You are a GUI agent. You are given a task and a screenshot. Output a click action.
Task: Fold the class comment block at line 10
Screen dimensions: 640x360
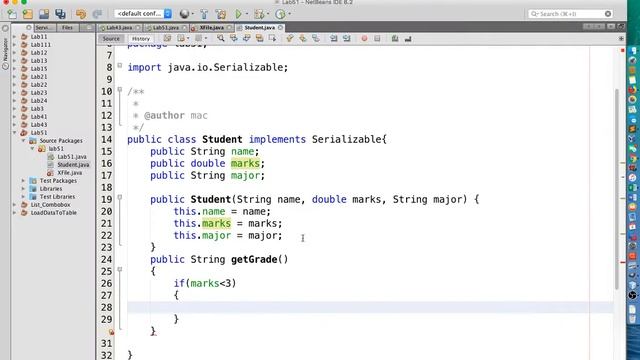tap(120, 89)
